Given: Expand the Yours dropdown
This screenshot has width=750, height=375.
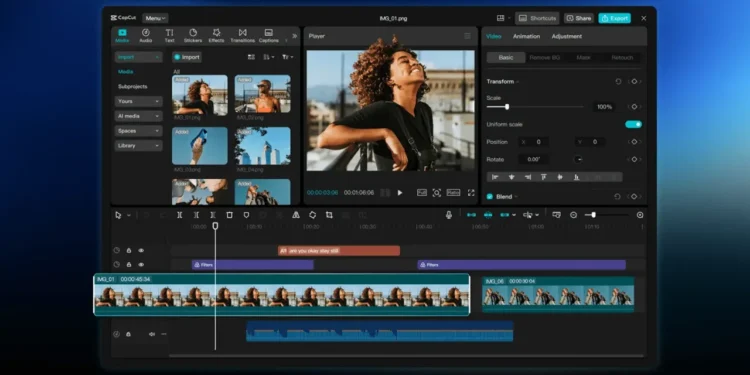Looking at the screenshot, I should click(x=139, y=101).
